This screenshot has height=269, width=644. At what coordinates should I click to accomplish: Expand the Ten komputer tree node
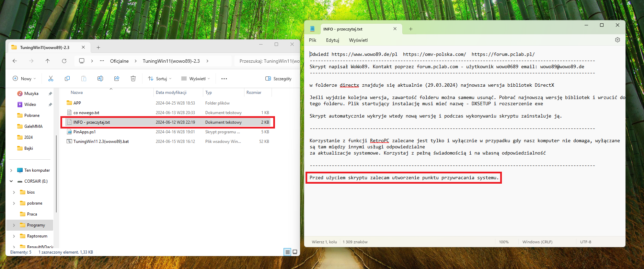(11, 170)
